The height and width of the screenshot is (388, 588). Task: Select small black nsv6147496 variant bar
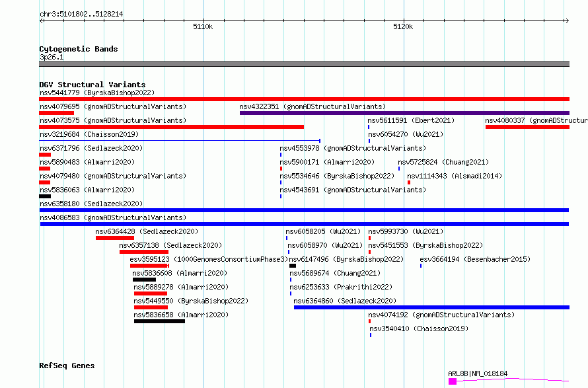[x=293, y=266]
